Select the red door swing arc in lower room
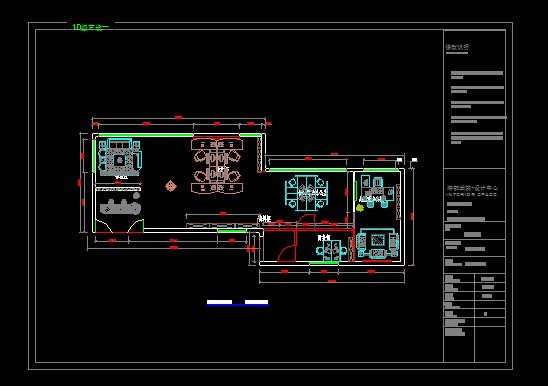This screenshot has height=386, width=548. click(287, 253)
